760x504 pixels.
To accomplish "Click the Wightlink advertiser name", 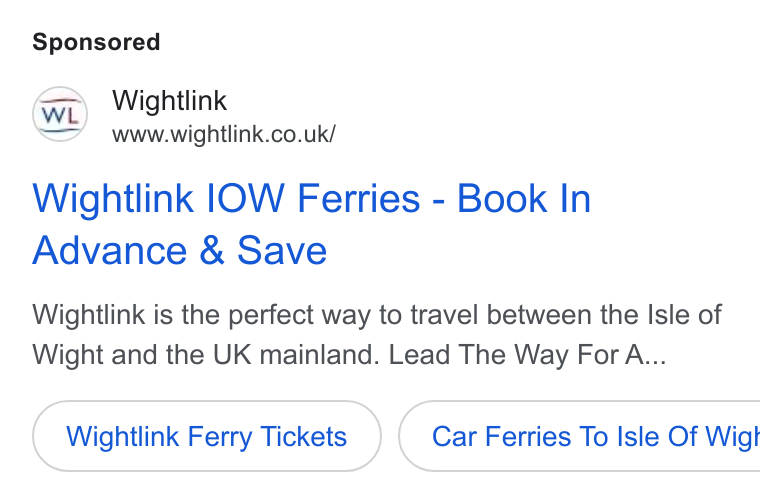I will click(x=169, y=101).
